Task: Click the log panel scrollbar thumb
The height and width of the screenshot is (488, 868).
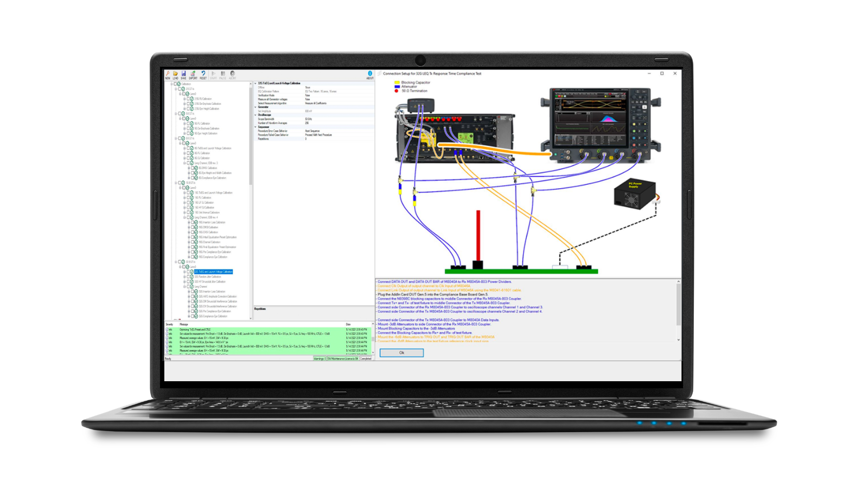Action: coord(373,339)
